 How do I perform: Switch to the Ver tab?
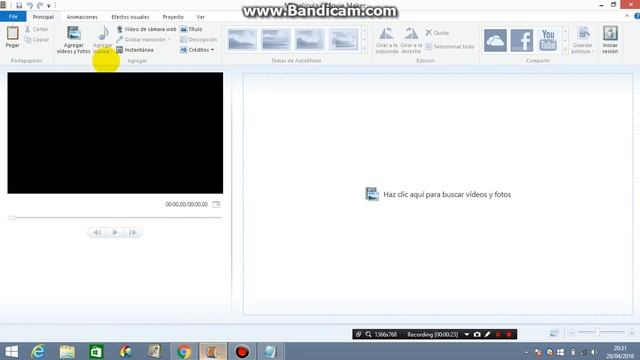point(200,17)
